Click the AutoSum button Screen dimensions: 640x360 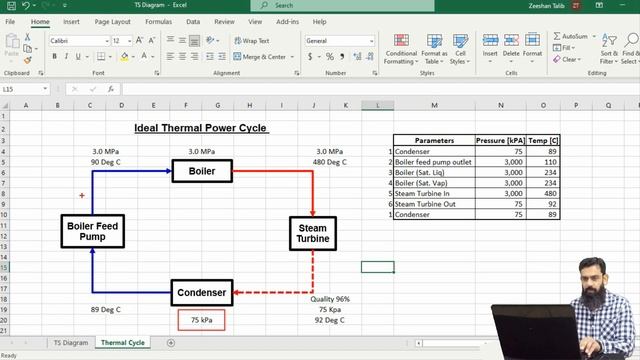point(571,36)
